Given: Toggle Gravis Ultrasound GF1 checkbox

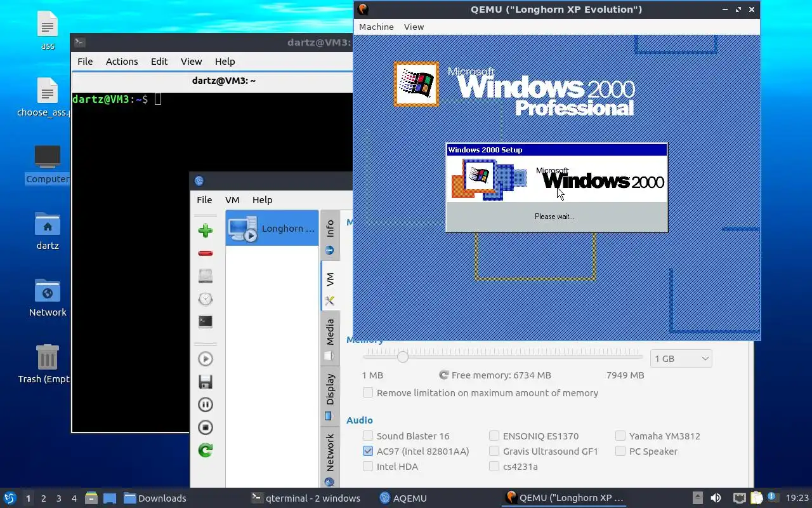Looking at the screenshot, I should 494,451.
